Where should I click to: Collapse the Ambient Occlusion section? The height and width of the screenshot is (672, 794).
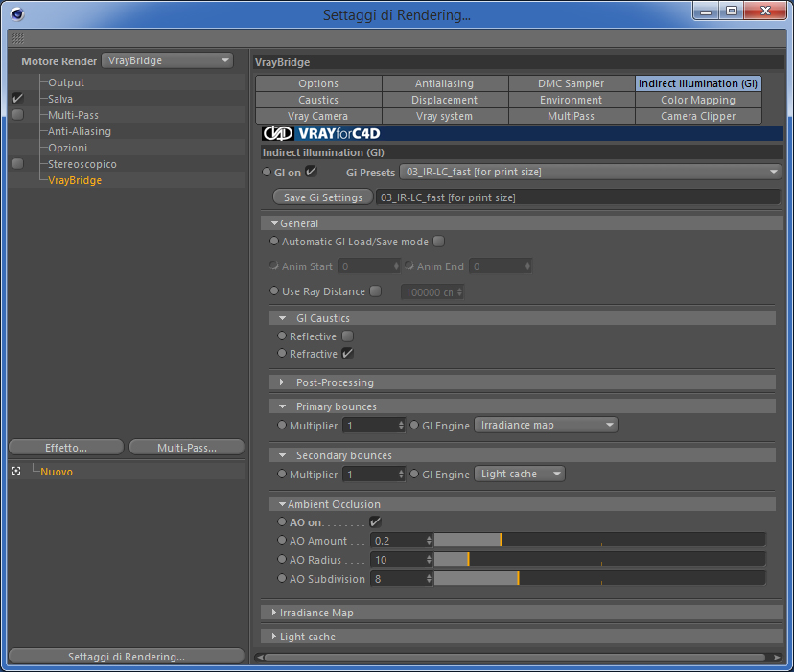[x=283, y=504]
